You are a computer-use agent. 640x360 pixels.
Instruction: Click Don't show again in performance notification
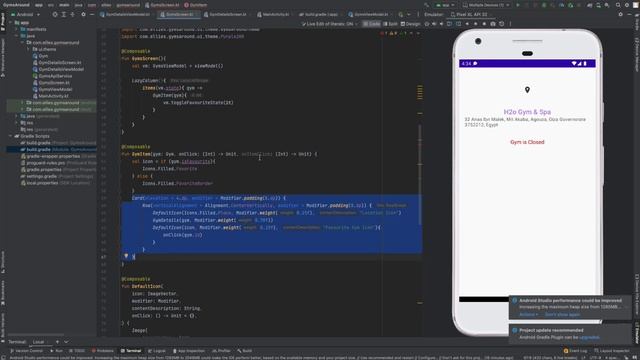pyautogui.click(x=562, y=314)
